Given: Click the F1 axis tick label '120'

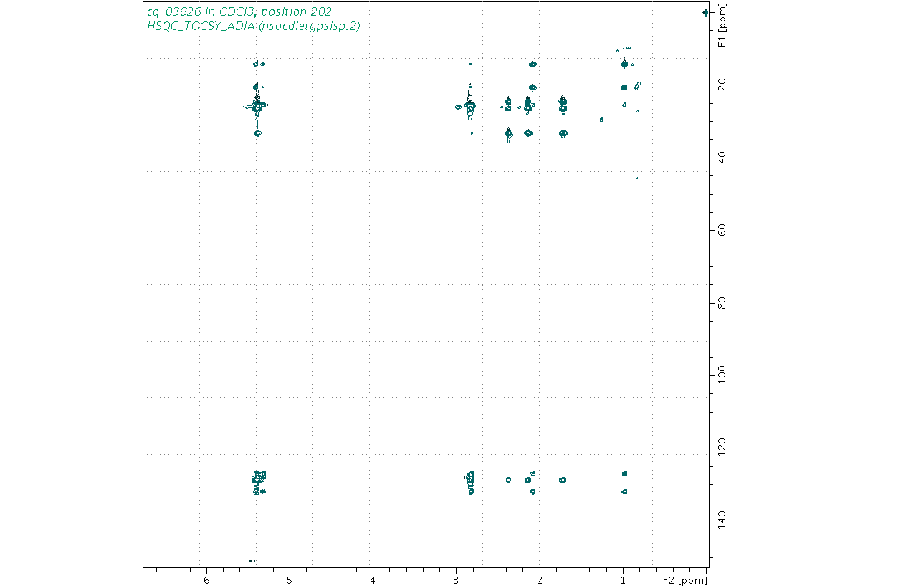Looking at the screenshot, I should pyautogui.click(x=722, y=448).
